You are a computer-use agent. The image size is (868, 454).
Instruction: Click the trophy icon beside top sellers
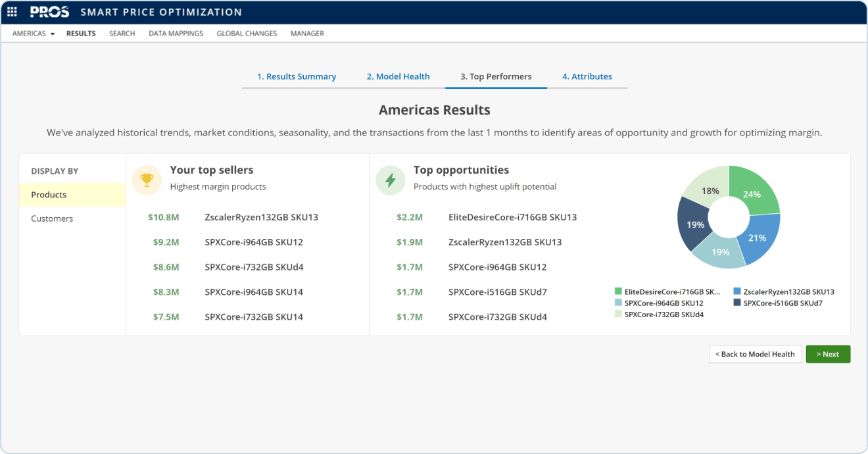coord(147,180)
